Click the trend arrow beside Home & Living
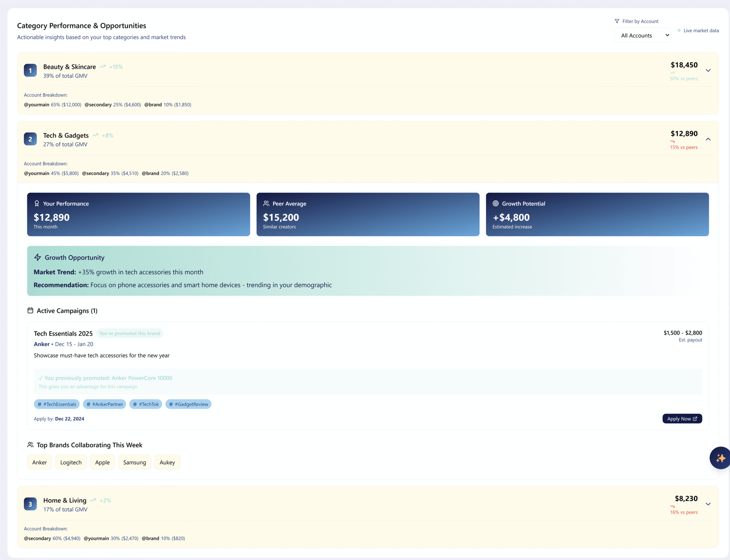This screenshot has width=730, height=560. pyautogui.click(x=93, y=500)
